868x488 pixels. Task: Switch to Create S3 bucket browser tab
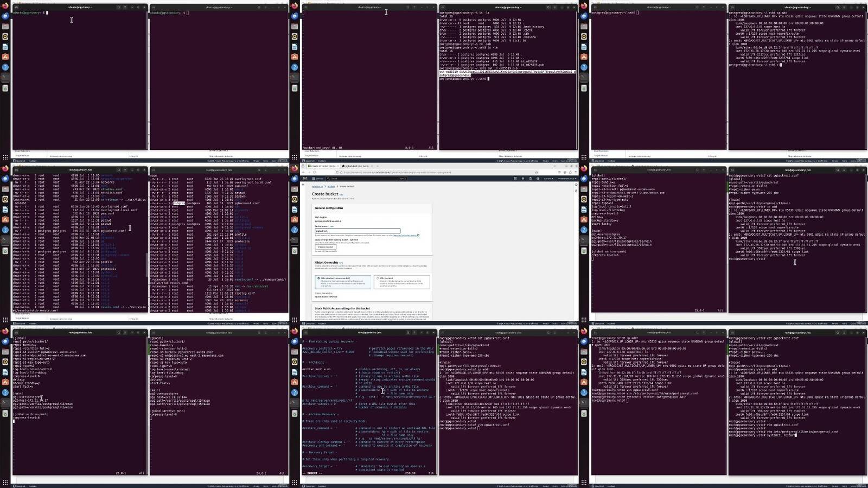pos(323,166)
